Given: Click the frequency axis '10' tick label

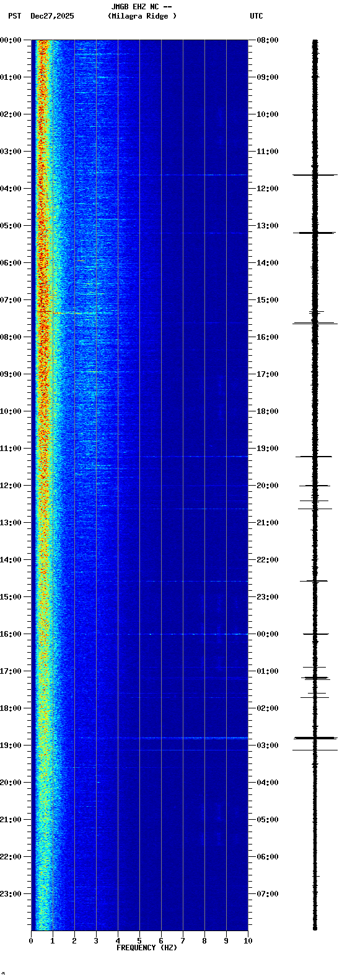Looking at the screenshot, I should (x=248, y=941).
